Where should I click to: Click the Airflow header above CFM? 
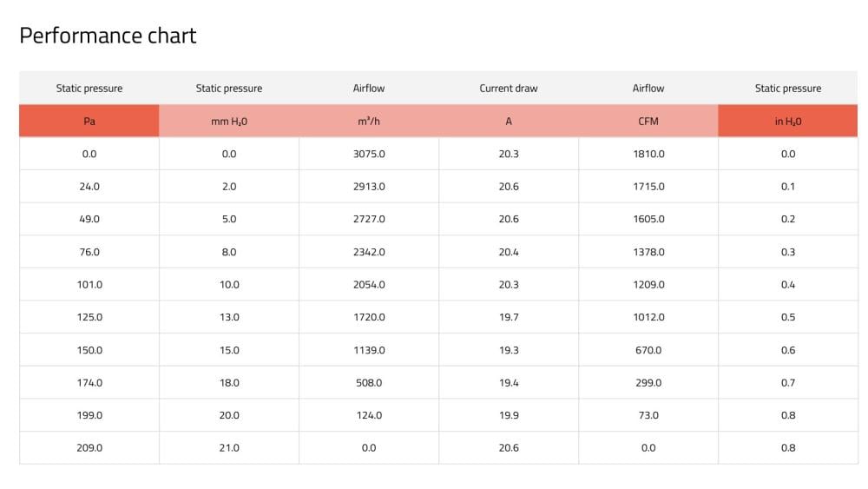coord(648,89)
